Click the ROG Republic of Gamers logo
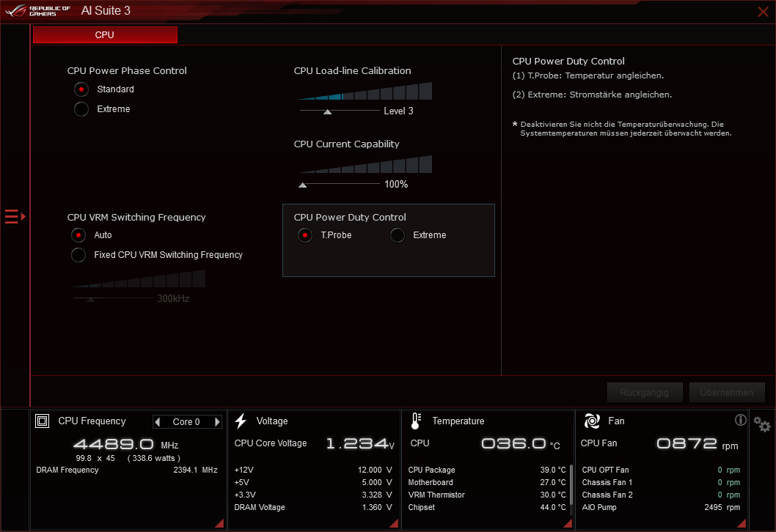This screenshot has width=776, height=532. click(x=38, y=11)
